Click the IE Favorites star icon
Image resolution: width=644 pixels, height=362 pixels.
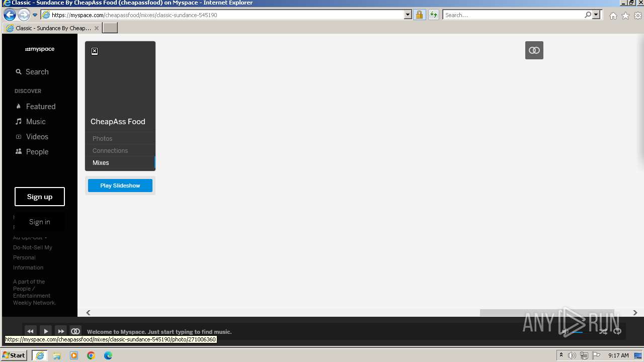[x=625, y=16]
